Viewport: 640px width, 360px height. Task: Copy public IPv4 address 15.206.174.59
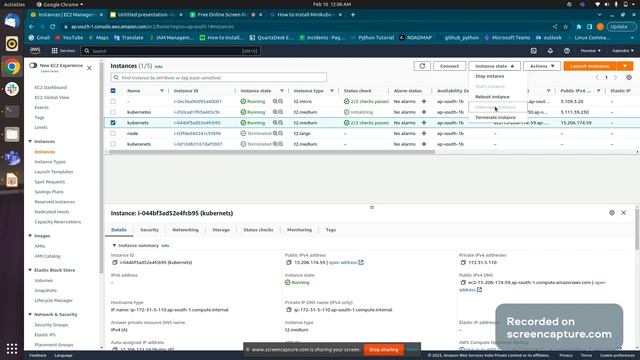click(289, 262)
